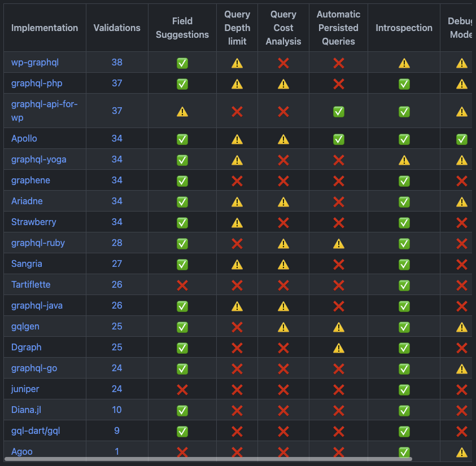The width and height of the screenshot is (476, 466).
Task: Click gqlgen Debug Mode warning icon
Action: 462,327
